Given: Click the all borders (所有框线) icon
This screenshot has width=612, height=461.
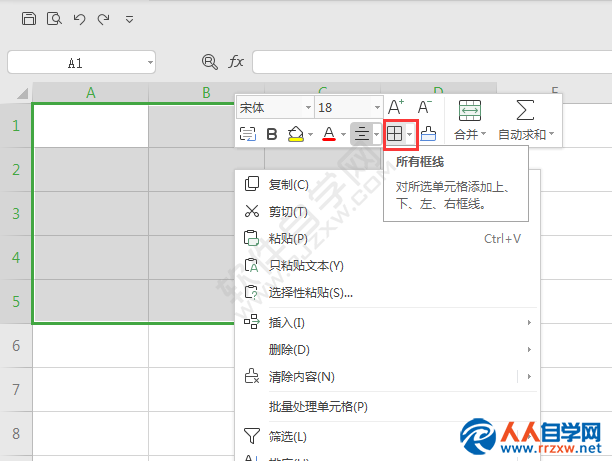Looking at the screenshot, I should pyautogui.click(x=395, y=134).
